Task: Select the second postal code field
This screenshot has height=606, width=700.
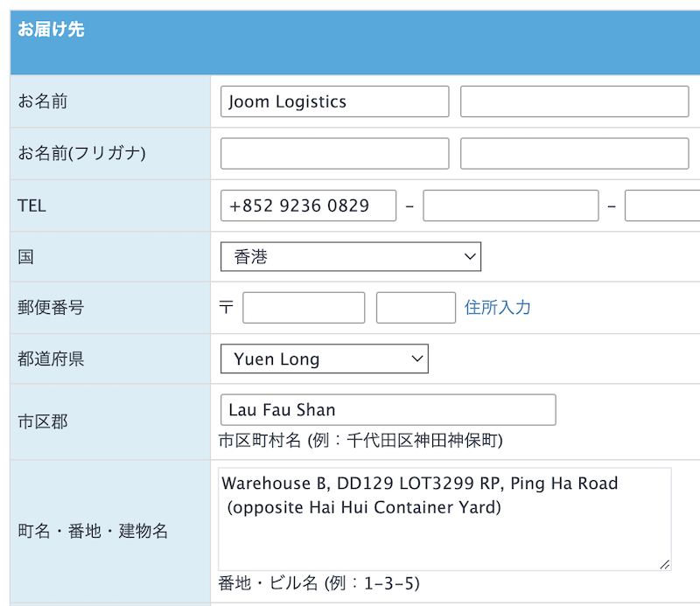Action: [x=416, y=308]
